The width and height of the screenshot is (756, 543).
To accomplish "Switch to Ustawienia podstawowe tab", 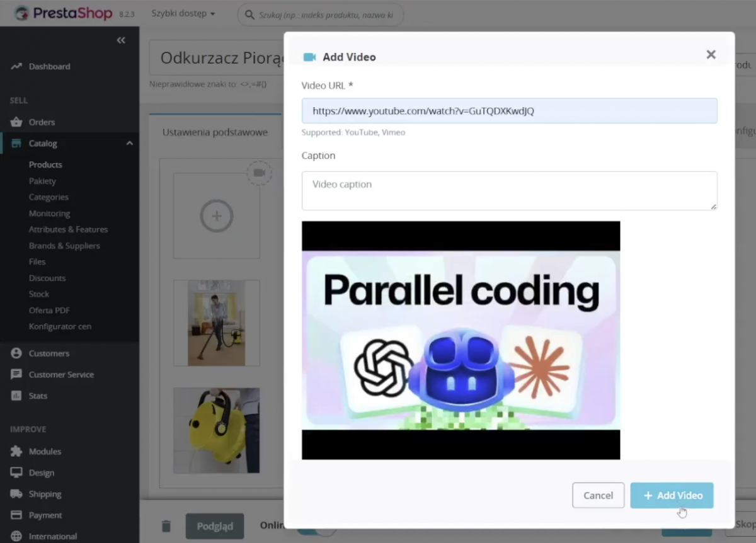I will click(215, 132).
